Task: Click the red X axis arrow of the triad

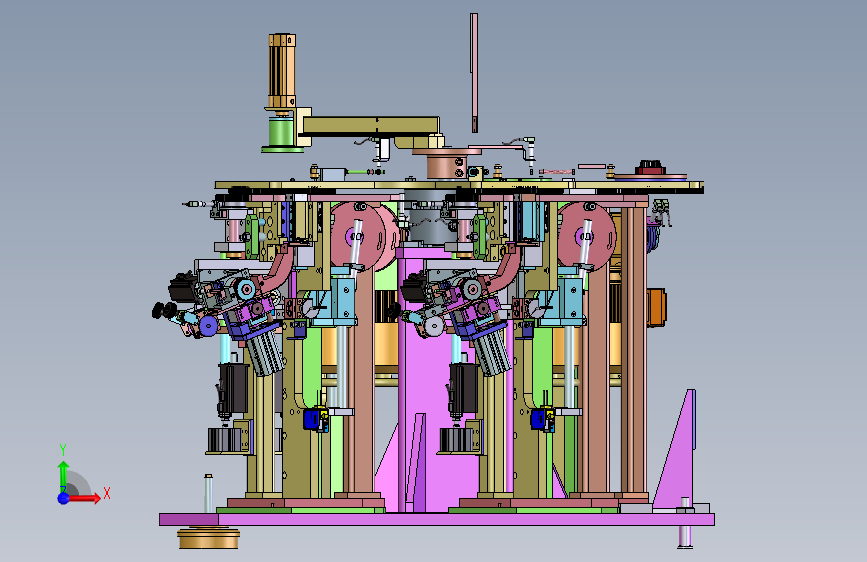Action: click(x=84, y=498)
